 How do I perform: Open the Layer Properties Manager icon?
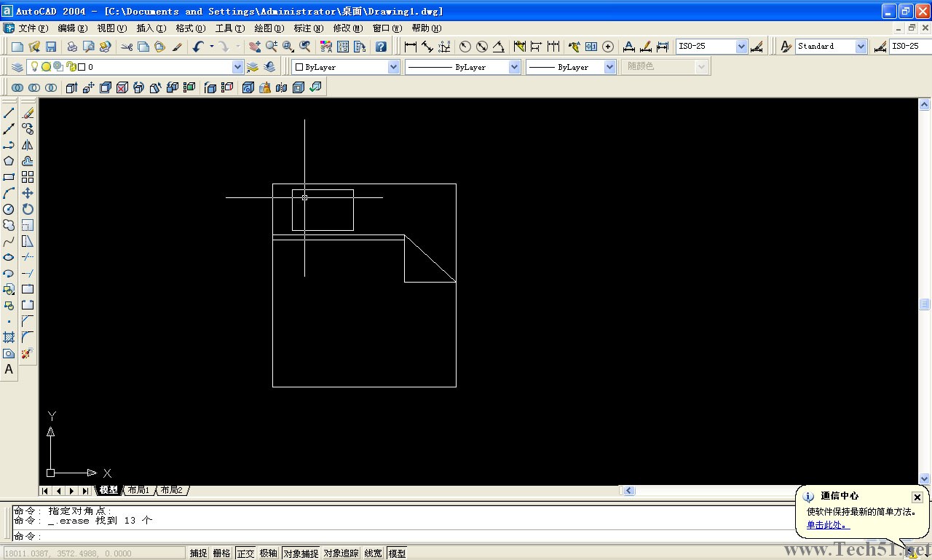(x=17, y=67)
